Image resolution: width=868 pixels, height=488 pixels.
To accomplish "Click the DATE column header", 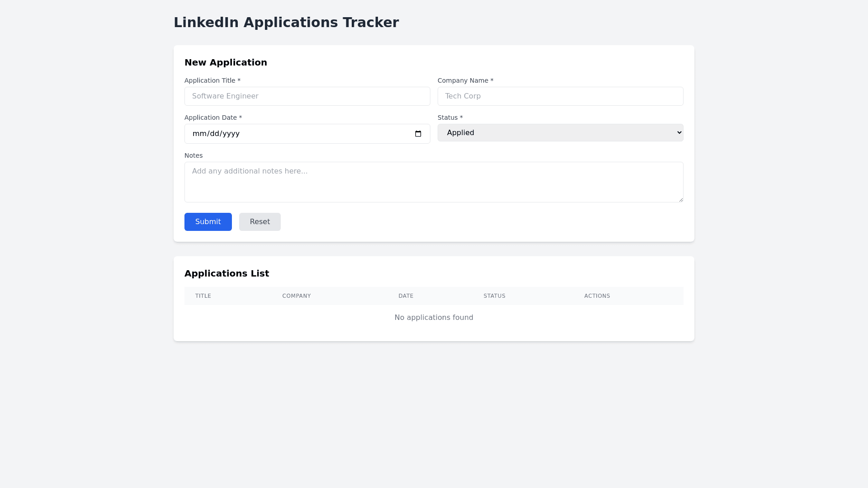I will (x=406, y=296).
